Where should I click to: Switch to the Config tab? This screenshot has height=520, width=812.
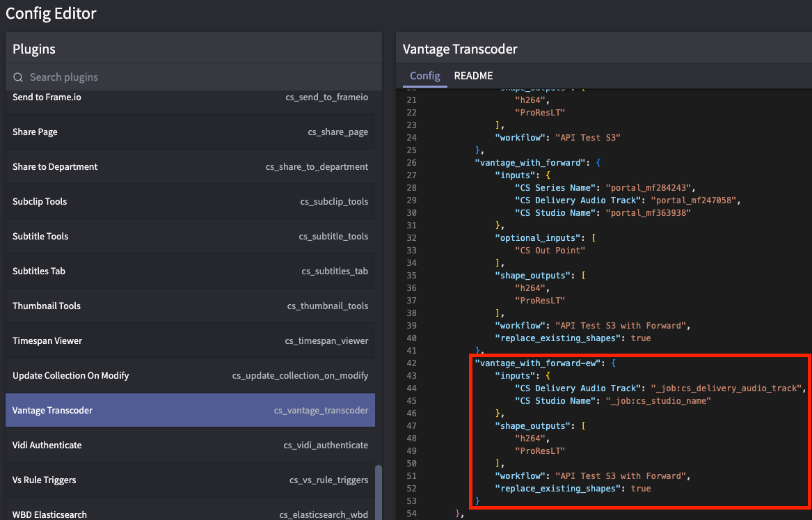424,76
